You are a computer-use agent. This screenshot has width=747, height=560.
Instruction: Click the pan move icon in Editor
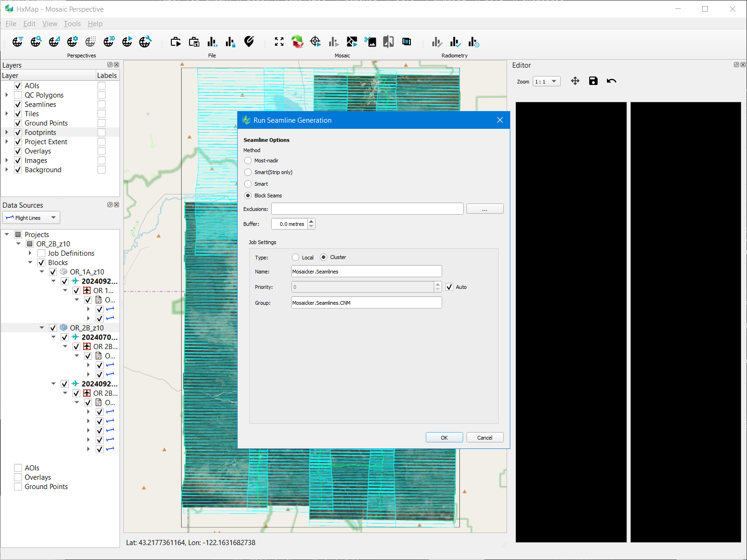575,81
